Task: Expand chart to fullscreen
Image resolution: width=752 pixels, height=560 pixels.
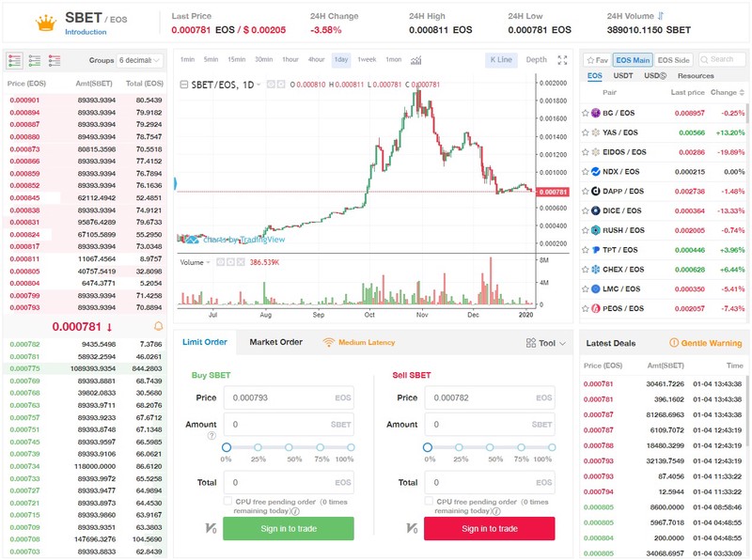Action: tap(562, 60)
